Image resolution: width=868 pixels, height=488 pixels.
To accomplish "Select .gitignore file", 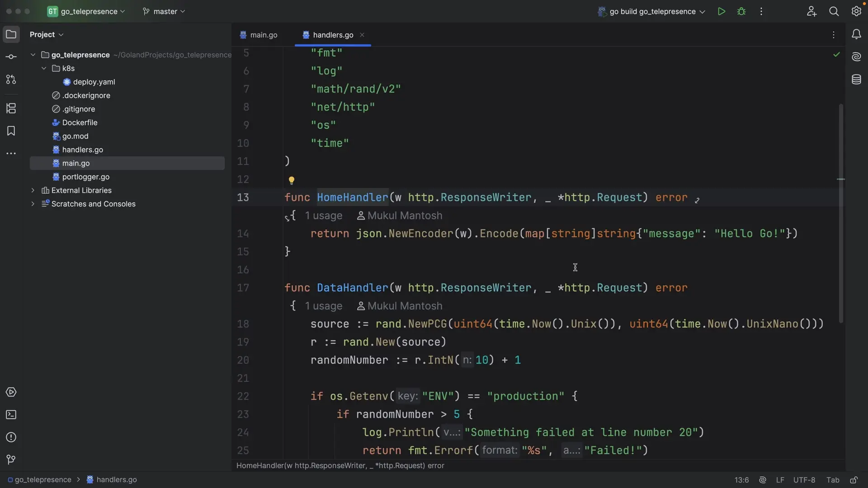I will pyautogui.click(x=79, y=109).
